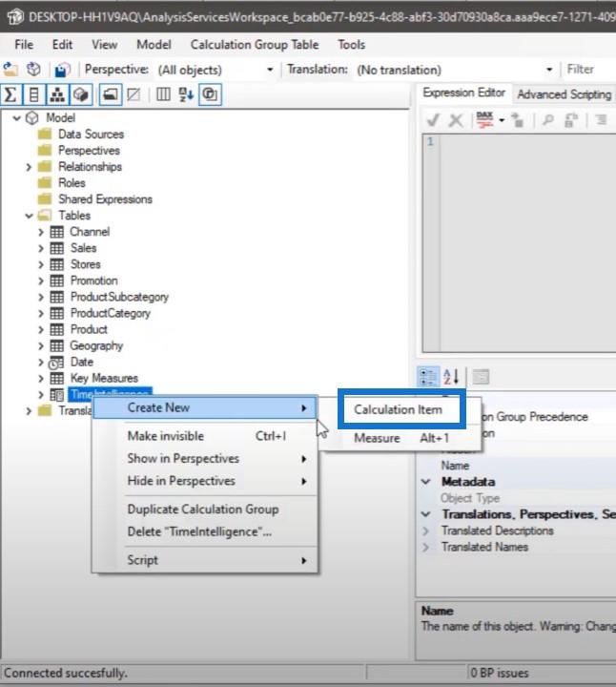Click the save model changes icon
616x687 pixels.
coord(62,70)
